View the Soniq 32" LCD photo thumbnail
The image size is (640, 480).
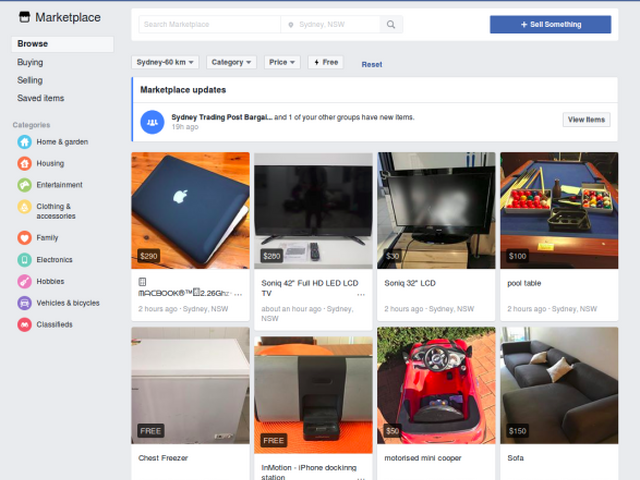[x=436, y=211]
